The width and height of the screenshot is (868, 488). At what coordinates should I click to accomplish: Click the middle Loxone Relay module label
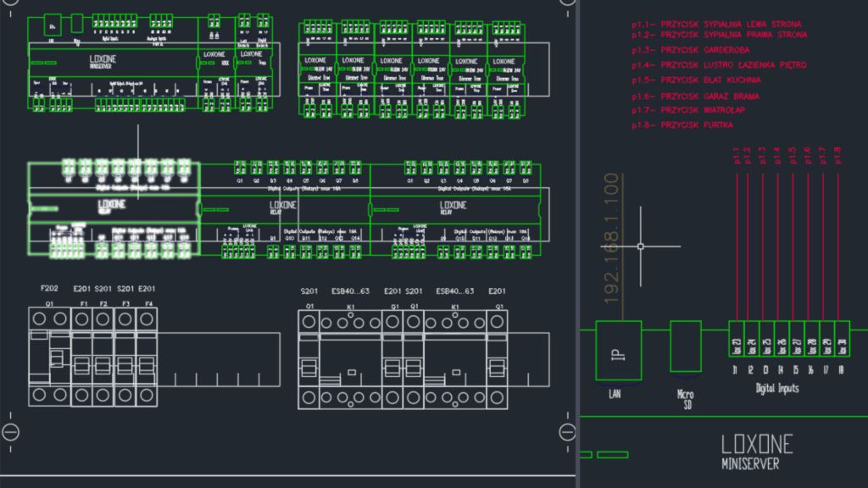tap(283, 206)
